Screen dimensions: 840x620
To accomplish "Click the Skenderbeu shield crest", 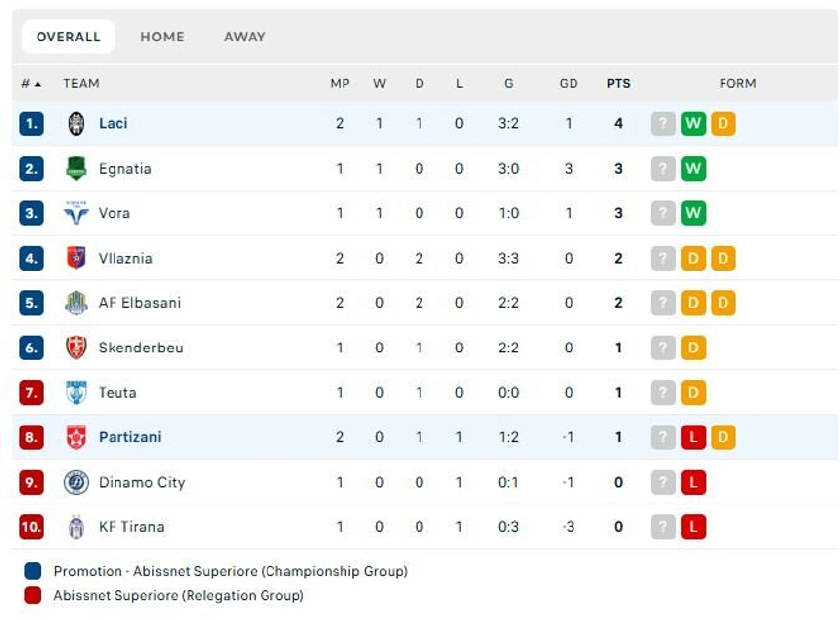I will (x=76, y=348).
